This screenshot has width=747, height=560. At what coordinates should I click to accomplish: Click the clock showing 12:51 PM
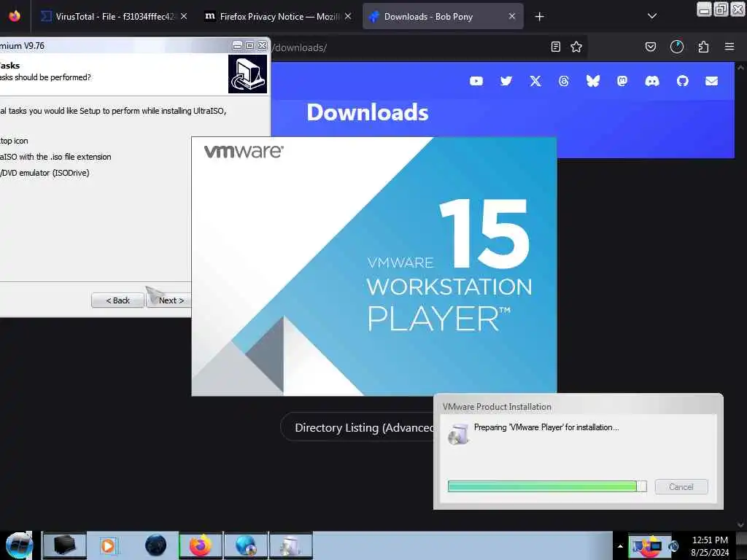tap(710, 540)
